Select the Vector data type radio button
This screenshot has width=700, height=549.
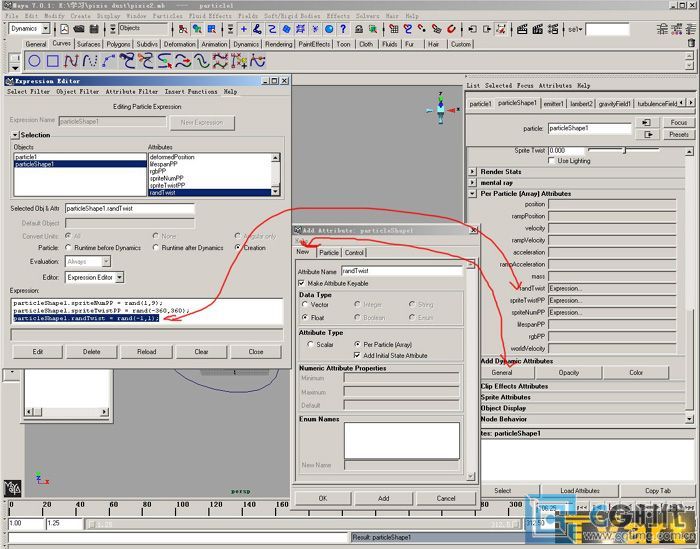point(305,304)
